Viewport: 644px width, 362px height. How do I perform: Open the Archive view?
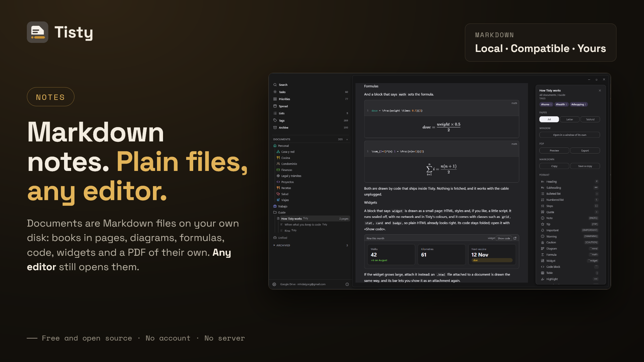[x=311, y=128]
